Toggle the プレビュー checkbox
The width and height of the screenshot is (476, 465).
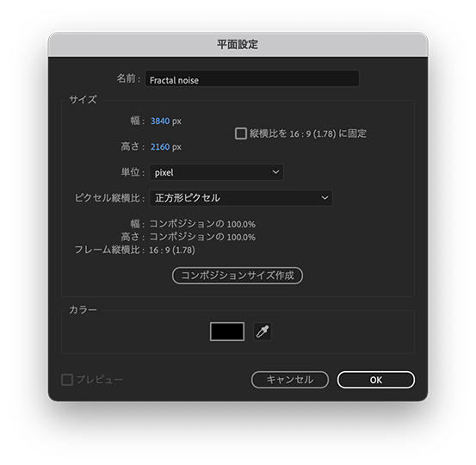(67, 380)
